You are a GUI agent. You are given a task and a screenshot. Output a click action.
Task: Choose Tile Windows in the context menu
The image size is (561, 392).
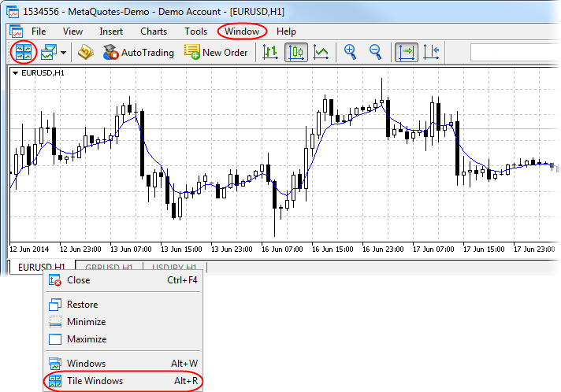click(123, 381)
